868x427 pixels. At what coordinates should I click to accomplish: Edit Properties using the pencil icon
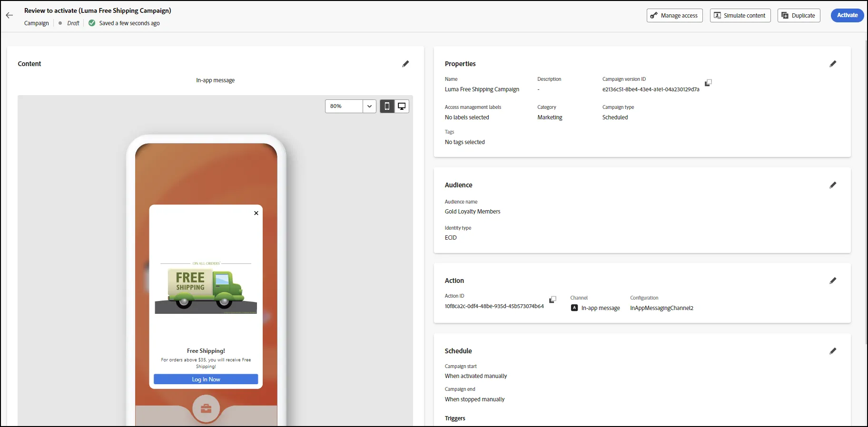833,64
